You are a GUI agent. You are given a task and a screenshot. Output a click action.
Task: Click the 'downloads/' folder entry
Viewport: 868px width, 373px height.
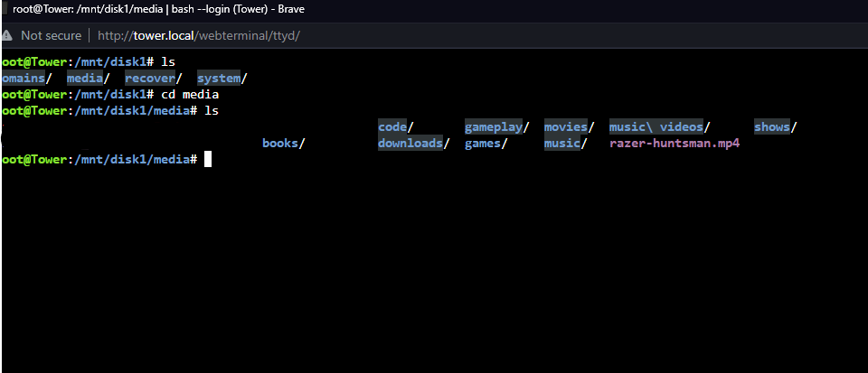(x=414, y=144)
